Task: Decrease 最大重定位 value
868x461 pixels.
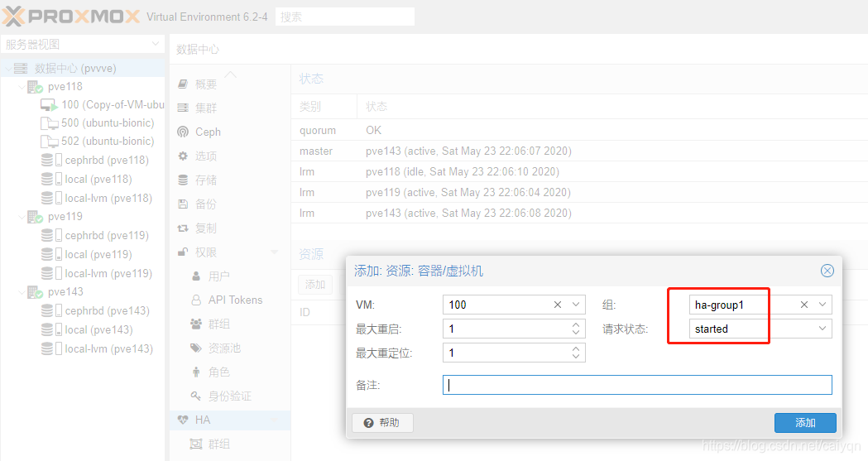Action: pos(576,357)
